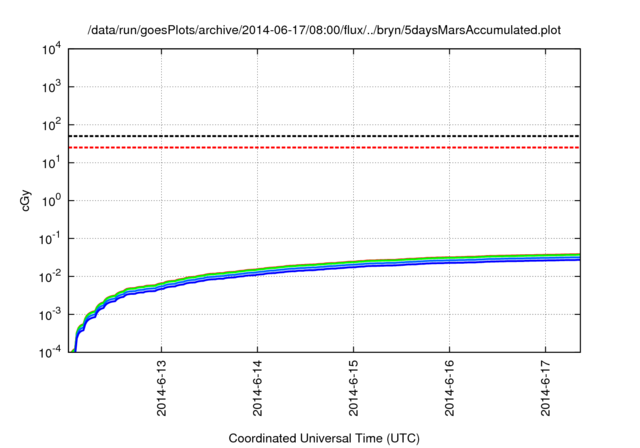Click the 10^0 y-axis label
Image resolution: width=640 pixels, height=448 pixels.
(51, 202)
